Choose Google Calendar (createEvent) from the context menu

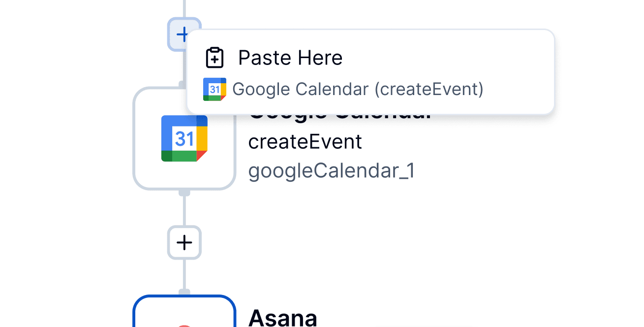tap(358, 89)
